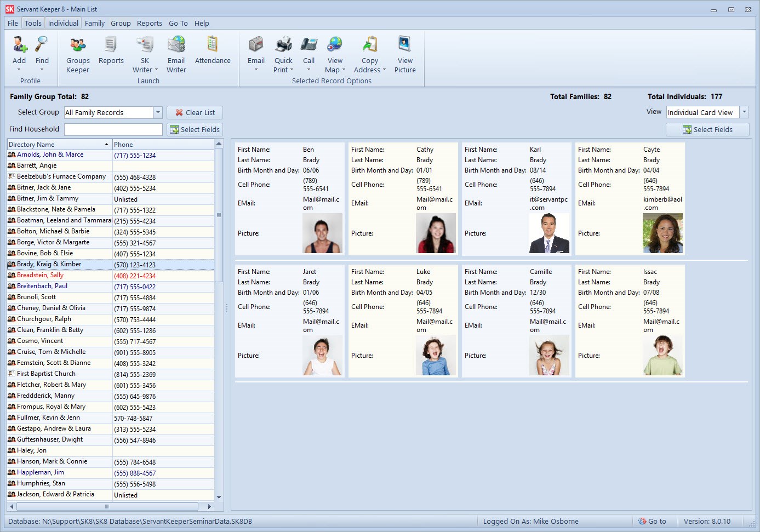Open the Reports menu in menu bar
The width and height of the screenshot is (760, 532).
(149, 23)
